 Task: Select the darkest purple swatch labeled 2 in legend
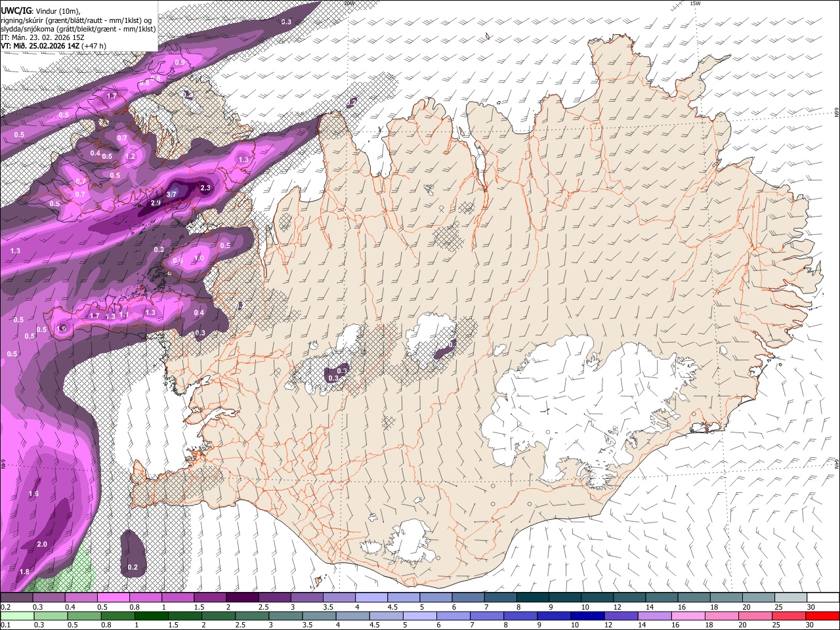click(241, 598)
